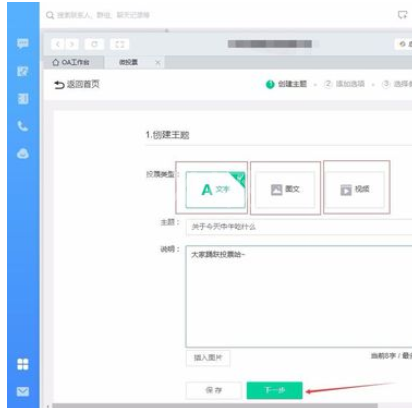This screenshot has width=412, height=408.
Task: Switch to the 微投票 tab
Action: (129, 62)
